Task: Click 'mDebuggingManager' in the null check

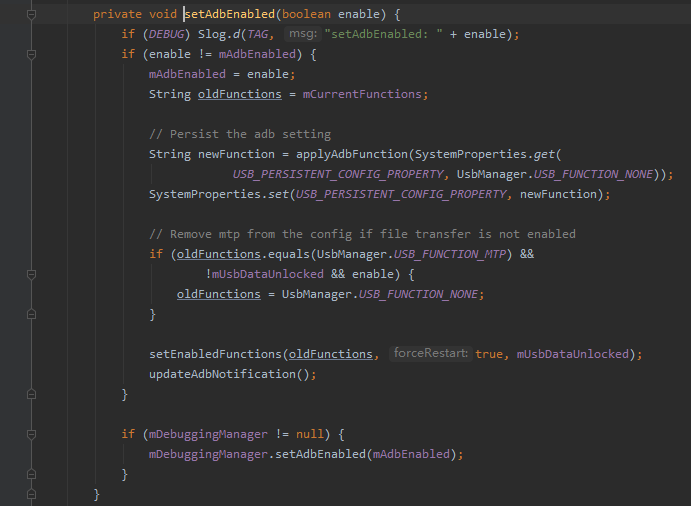Action: 208,435
